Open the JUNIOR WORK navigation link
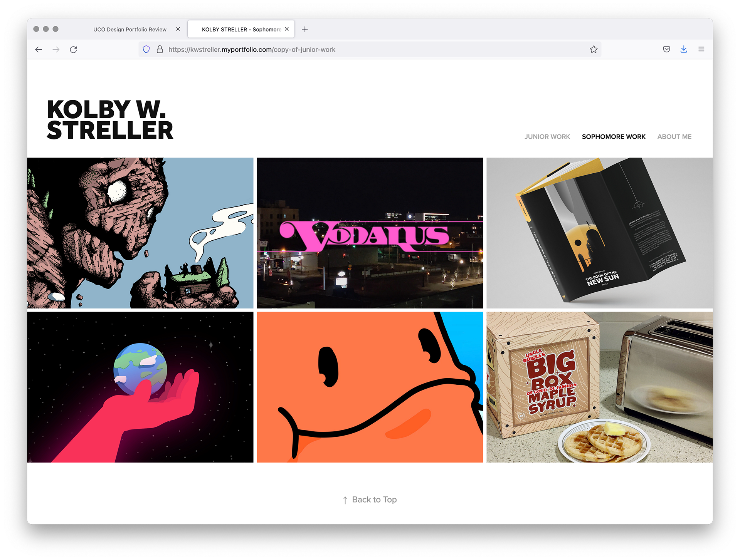This screenshot has width=740, height=560. point(547,137)
